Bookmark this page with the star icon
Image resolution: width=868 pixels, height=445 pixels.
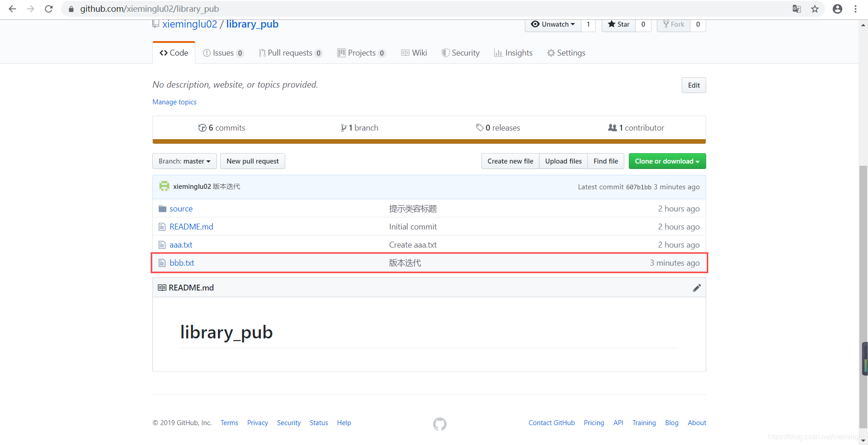click(x=815, y=9)
